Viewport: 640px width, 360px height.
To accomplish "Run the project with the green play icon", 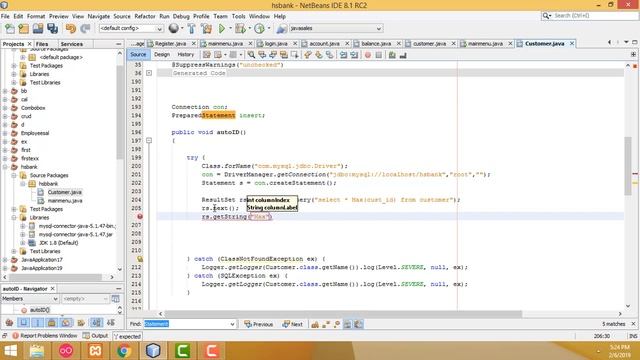I will click(x=222, y=29).
